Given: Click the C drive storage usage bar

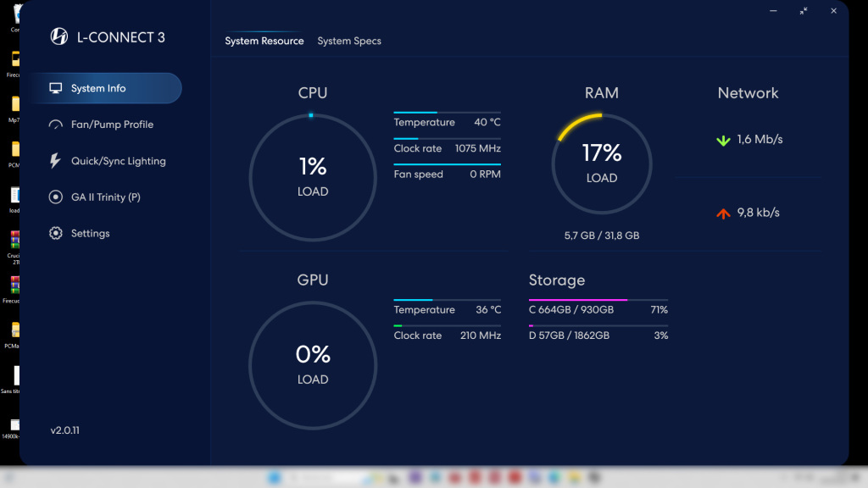Looking at the screenshot, I should [598, 300].
